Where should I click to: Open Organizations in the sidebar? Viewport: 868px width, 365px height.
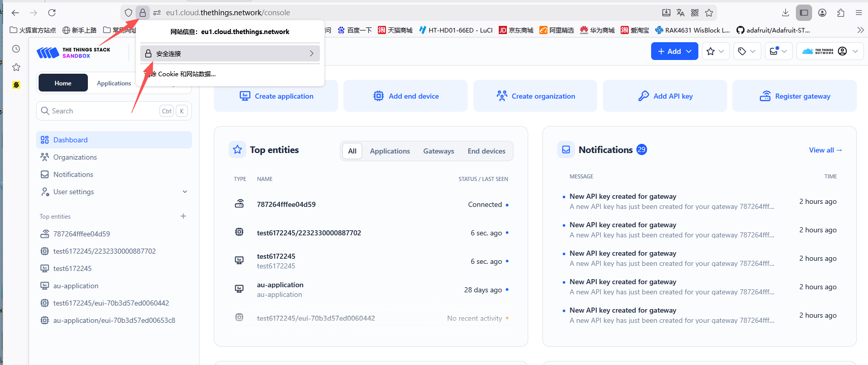tap(75, 157)
